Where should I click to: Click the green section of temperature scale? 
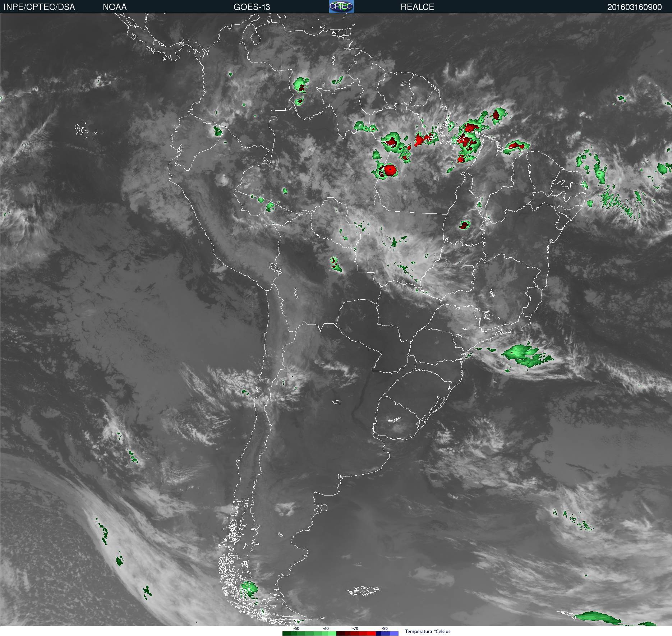[x=309, y=633]
